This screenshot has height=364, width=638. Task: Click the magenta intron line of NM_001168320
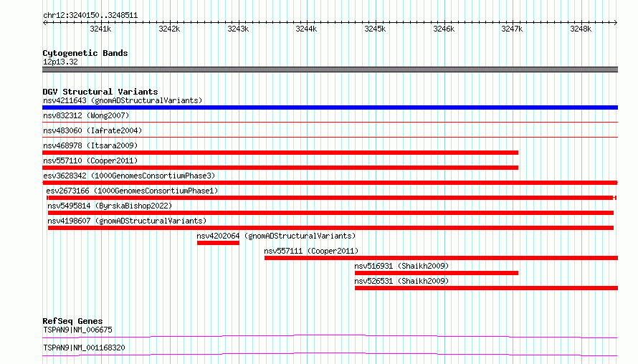(330, 353)
